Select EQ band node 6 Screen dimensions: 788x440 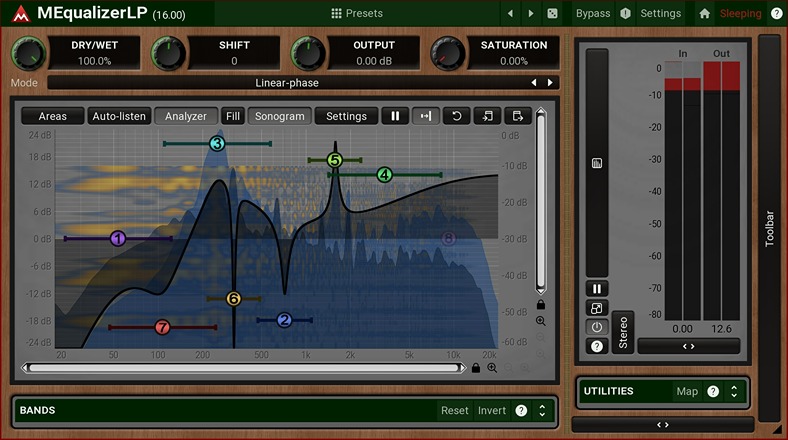(x=233, y=299)
